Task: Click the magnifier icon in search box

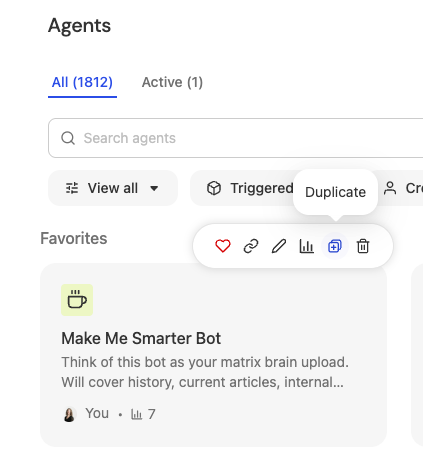Action: pyautogui.click(x=68, y=138)
